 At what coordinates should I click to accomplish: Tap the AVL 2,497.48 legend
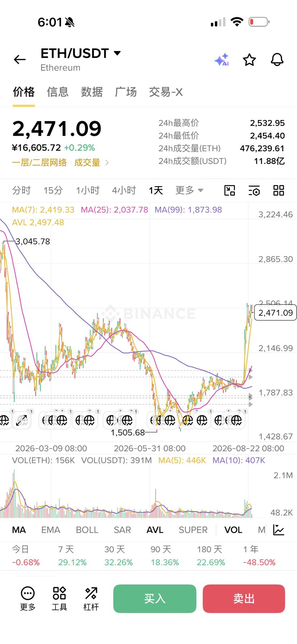click(38, 222)
